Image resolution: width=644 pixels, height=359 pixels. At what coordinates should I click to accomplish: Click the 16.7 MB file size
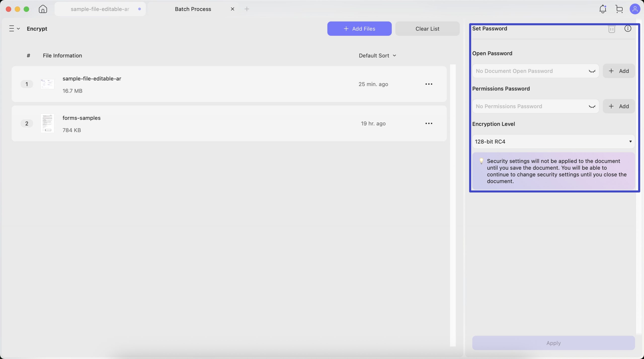point(72,91)
